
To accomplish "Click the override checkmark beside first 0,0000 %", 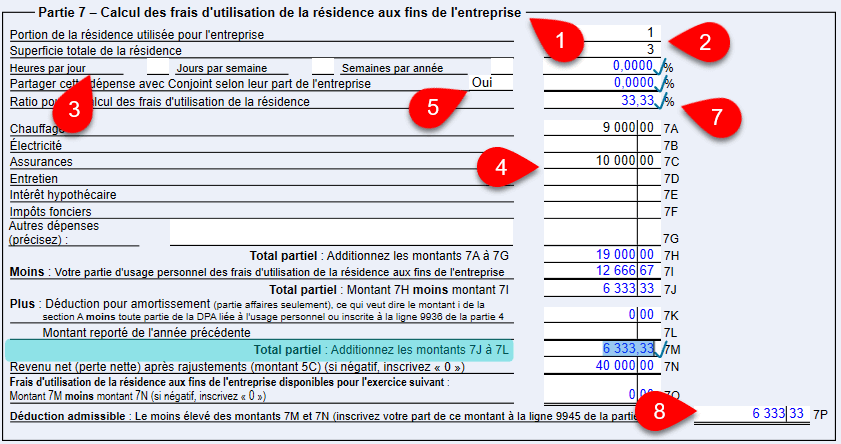I will pos(660,67).
